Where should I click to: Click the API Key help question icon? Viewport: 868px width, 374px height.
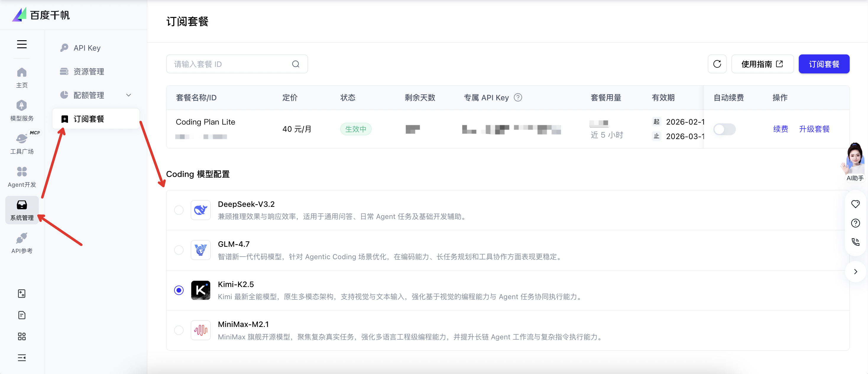pos(518,97)
